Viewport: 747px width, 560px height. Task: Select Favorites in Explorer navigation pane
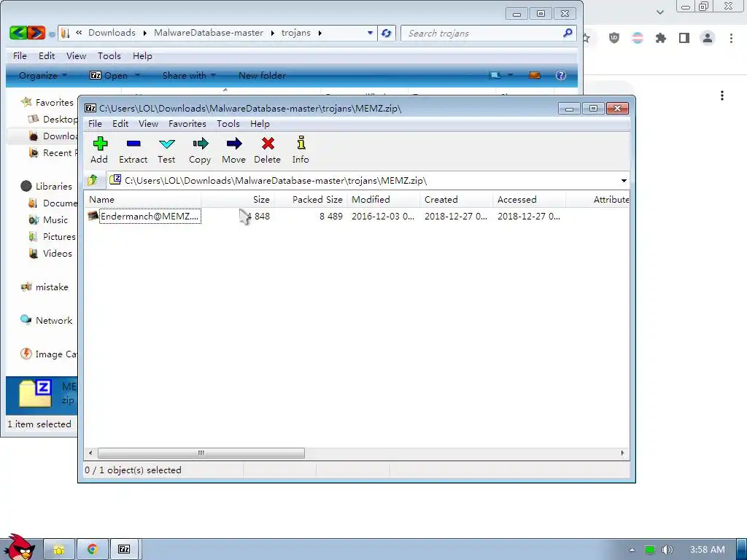(x=47, y=102)
